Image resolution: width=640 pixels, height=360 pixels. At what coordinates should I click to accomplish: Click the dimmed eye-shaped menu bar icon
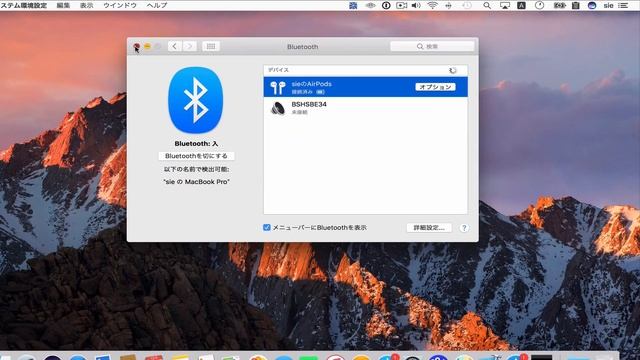[x=370, y=5]
